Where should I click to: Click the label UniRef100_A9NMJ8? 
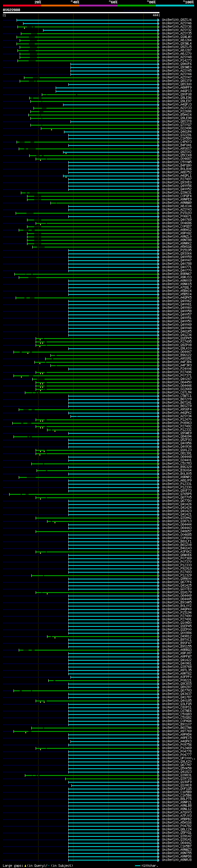(176, 860)
